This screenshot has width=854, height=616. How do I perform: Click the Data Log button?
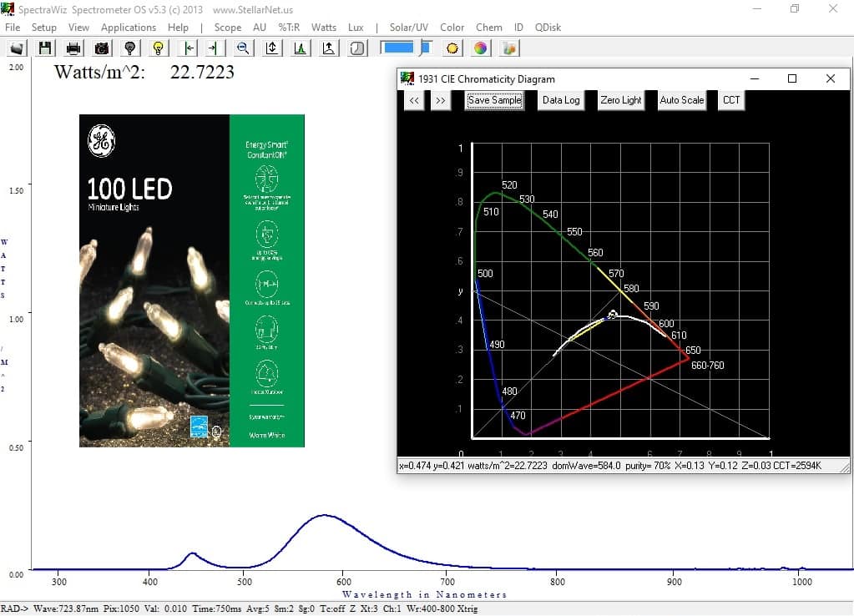tap(561, 100)
